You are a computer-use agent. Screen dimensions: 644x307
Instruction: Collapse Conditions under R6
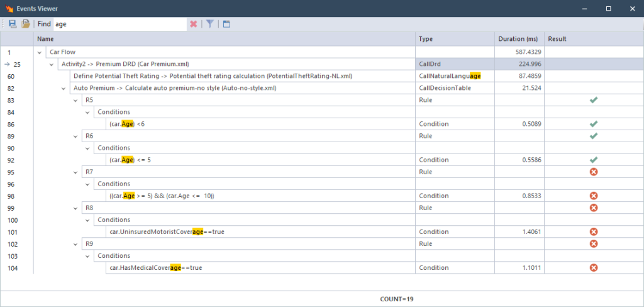87,148
